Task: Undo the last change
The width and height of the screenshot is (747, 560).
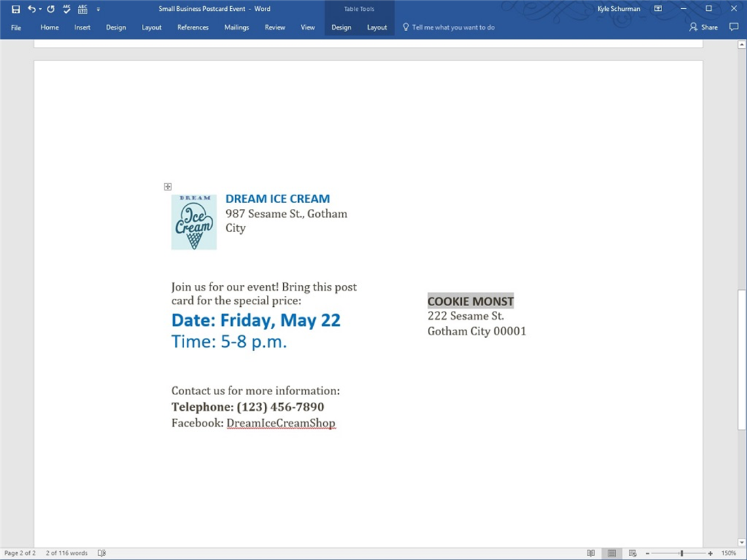Action: 32,9
